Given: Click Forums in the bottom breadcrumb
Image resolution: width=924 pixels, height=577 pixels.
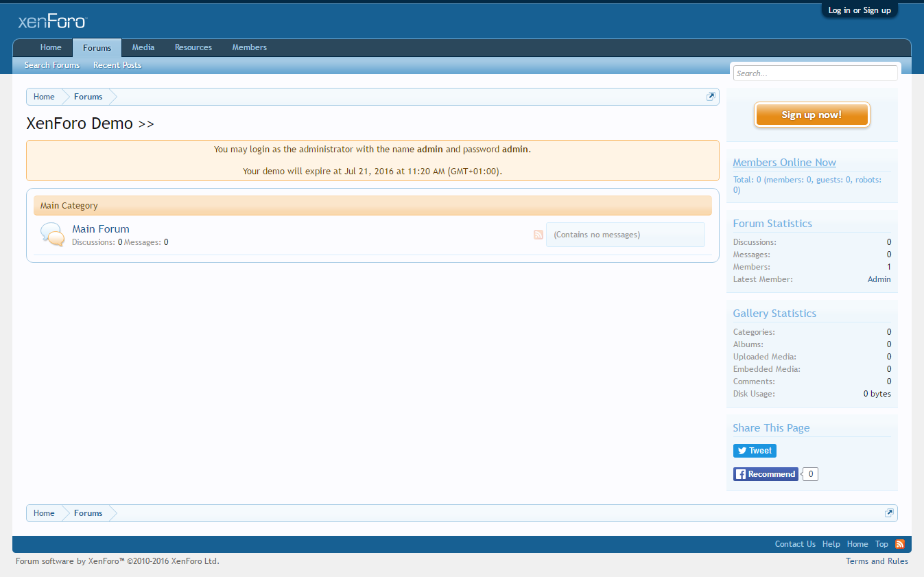Looking at the screenshot, I should (x=88, y=513).
